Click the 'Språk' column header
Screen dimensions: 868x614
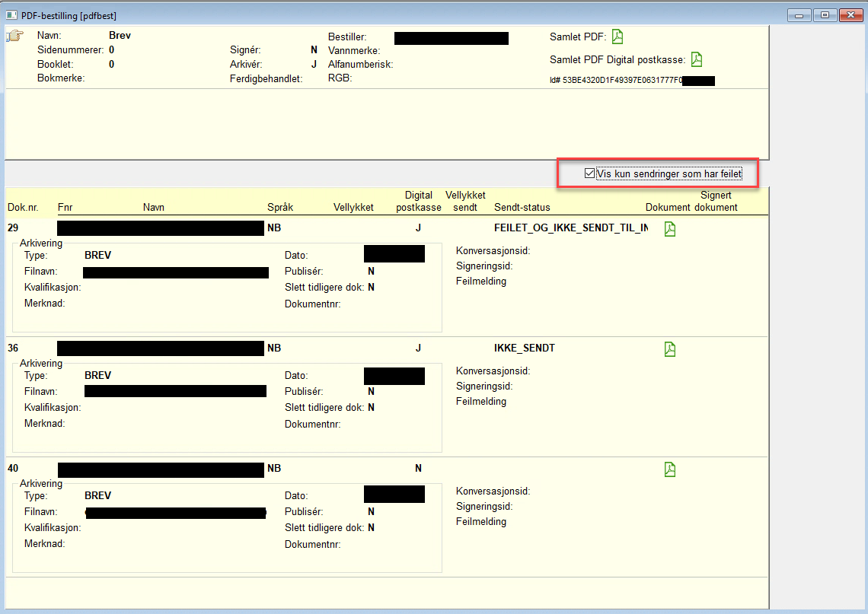coord(280,208)
